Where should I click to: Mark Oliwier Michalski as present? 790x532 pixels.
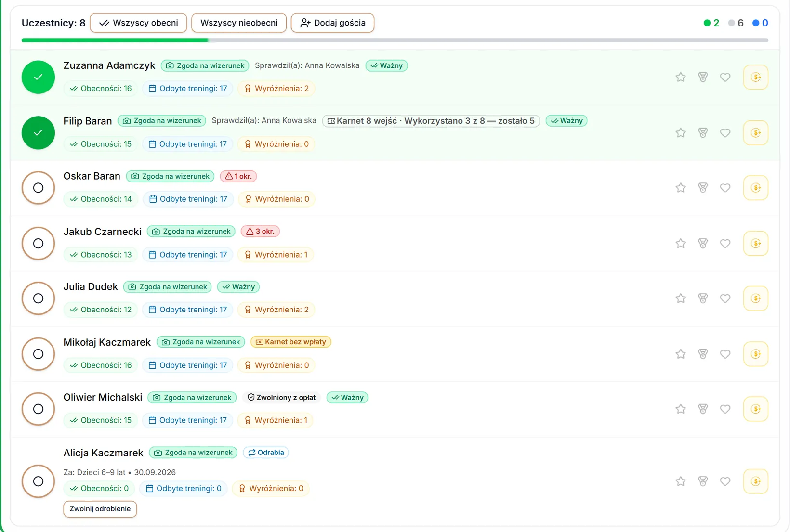coord(38,409)
